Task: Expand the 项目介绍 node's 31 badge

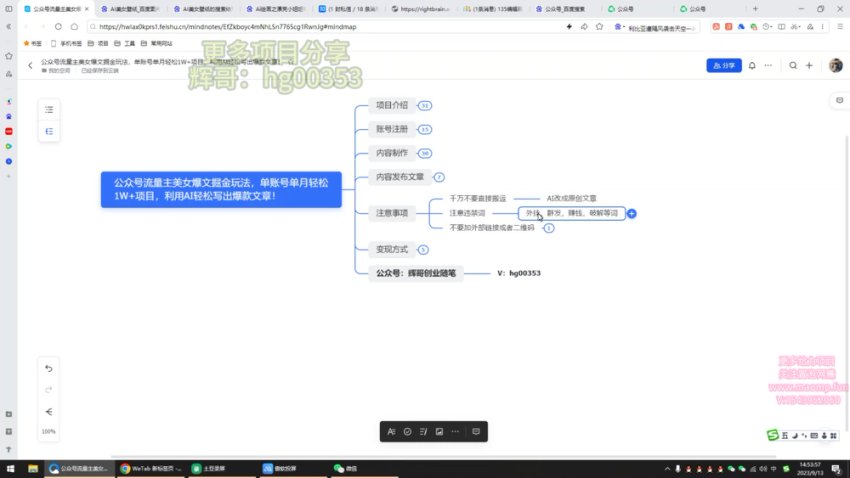Action: point(425,105)
